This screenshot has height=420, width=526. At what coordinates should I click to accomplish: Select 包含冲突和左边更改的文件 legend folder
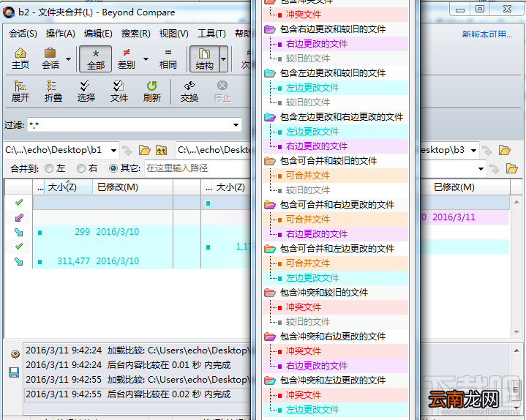point(333,380)
